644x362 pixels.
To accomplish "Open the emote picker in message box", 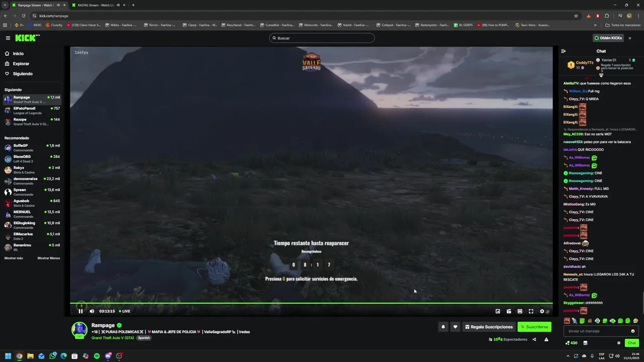I will coord(633,331).
